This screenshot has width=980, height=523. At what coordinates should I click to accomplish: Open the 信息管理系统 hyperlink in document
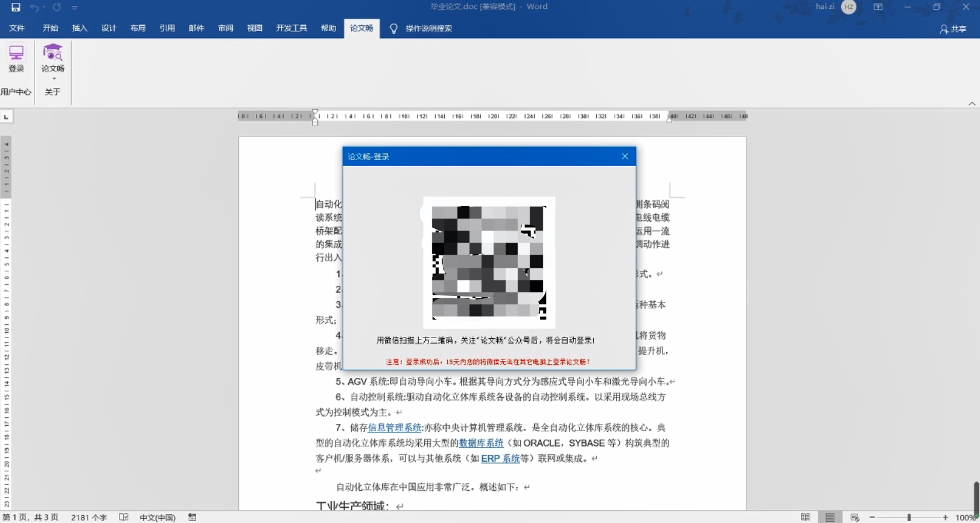click(394, 428)
